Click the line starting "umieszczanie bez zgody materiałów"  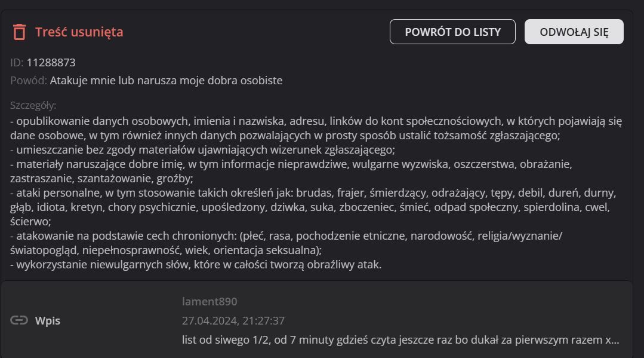click(x=203, y=149)
